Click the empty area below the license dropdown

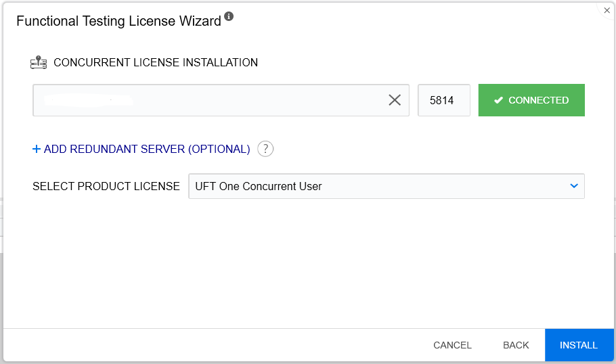(308, 264)
